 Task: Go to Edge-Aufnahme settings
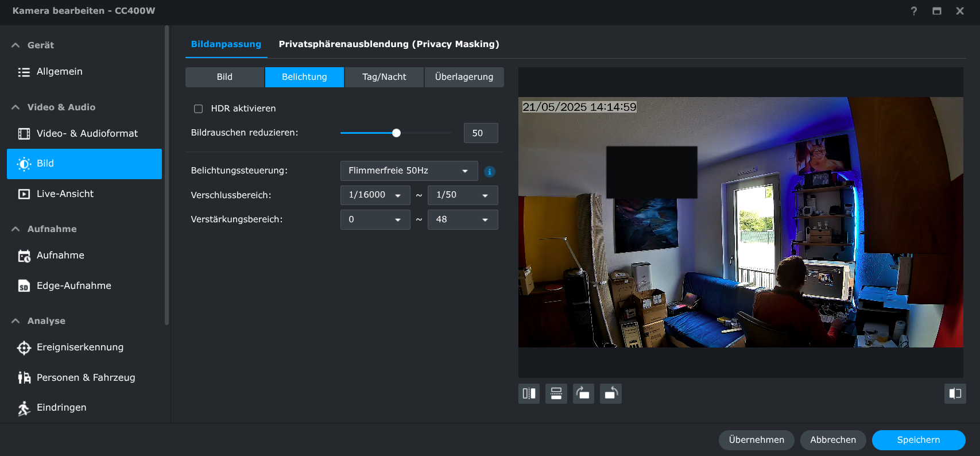pyautogui.click(x=73, y=285)
